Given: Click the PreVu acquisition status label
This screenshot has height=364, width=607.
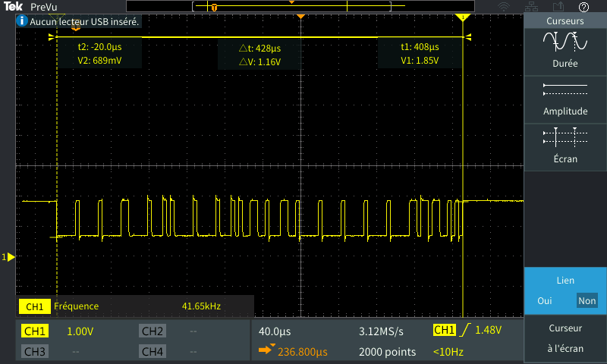Looking at the screenshot, I should click(x=44, y=7).
